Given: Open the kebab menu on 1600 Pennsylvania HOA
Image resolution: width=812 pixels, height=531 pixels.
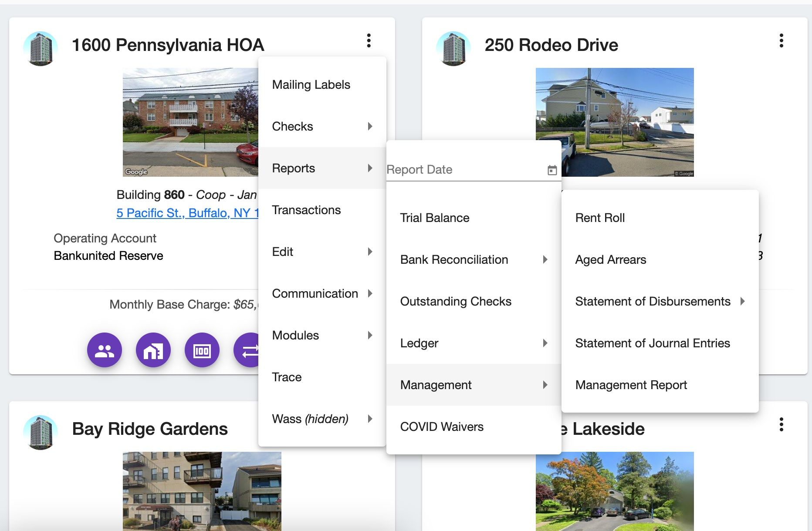Looking at the screenshot, I should (x=369, y=41).
